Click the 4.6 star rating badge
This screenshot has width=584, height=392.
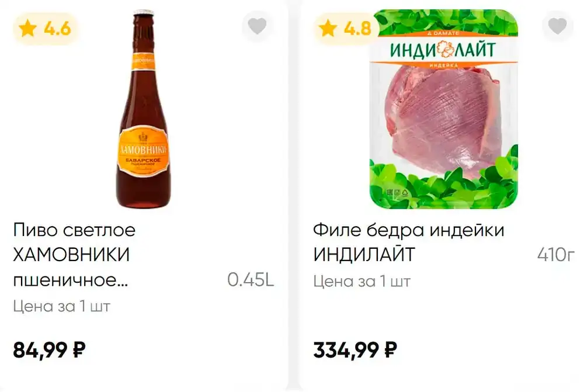[x=46, y=29]
